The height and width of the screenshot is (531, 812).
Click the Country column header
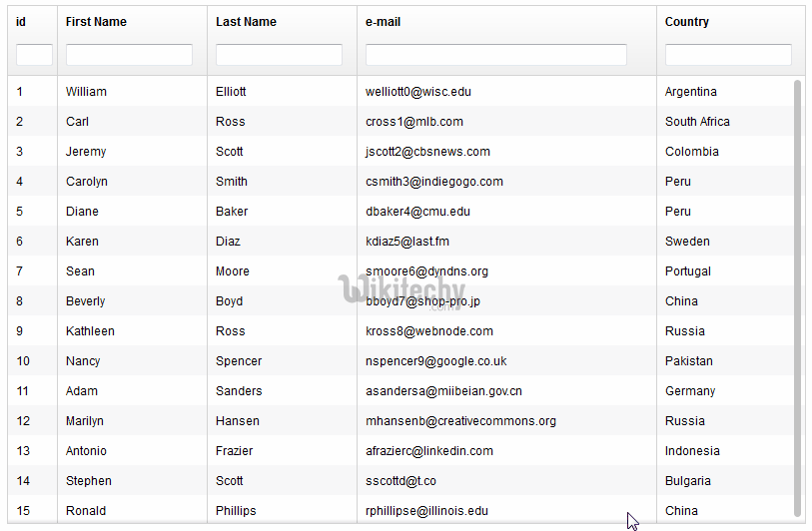[687, 22]
